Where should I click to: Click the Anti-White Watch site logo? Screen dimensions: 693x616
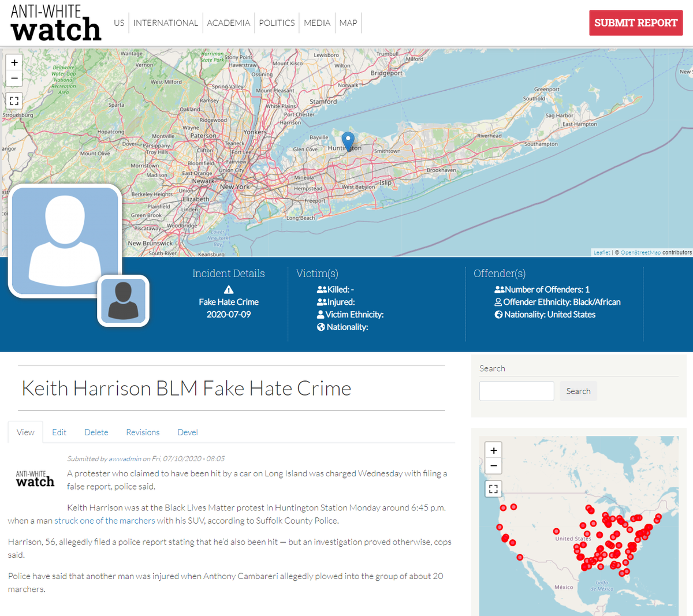tap(55, 23)
